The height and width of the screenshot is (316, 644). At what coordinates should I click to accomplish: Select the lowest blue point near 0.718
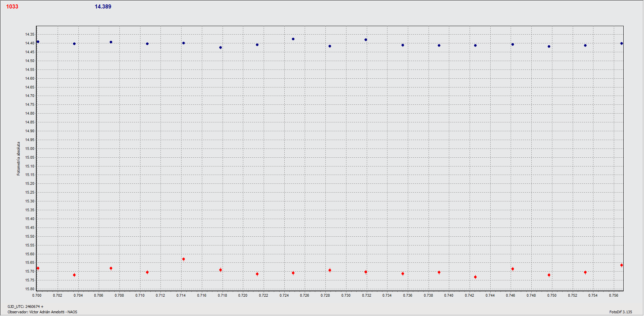(x=221, y=47)
